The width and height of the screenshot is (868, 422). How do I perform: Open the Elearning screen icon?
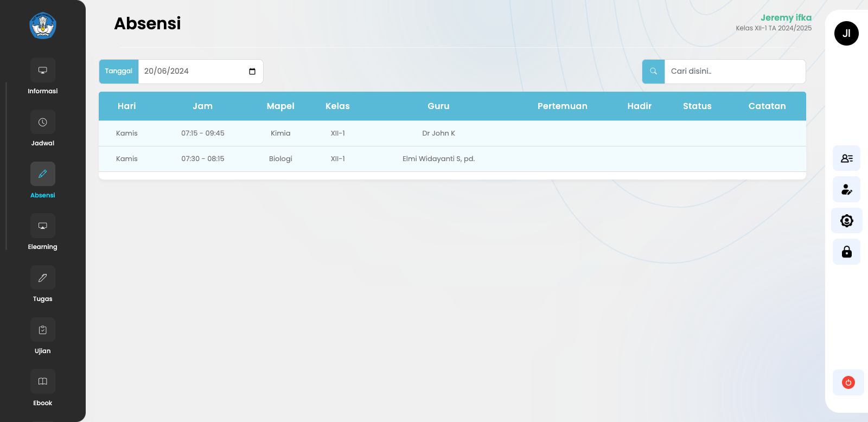(43, 226)
